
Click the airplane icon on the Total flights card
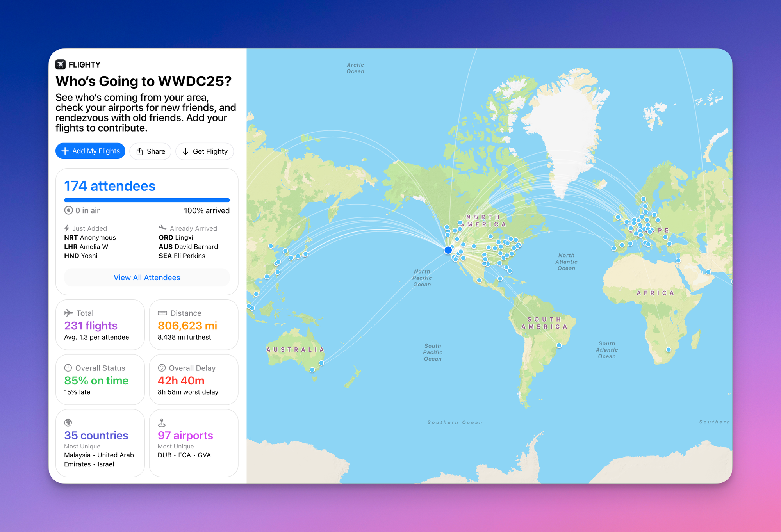click(x=68, y=312)
